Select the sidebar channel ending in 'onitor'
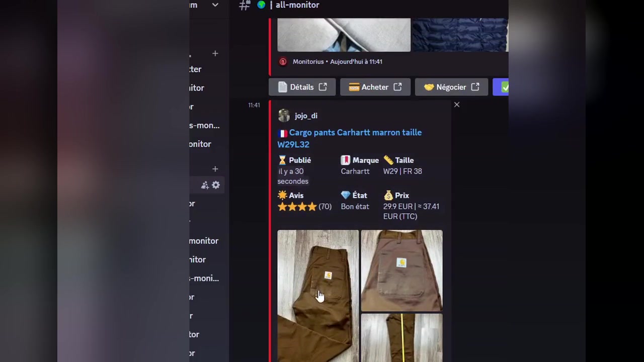 click(x=200, y=144)
